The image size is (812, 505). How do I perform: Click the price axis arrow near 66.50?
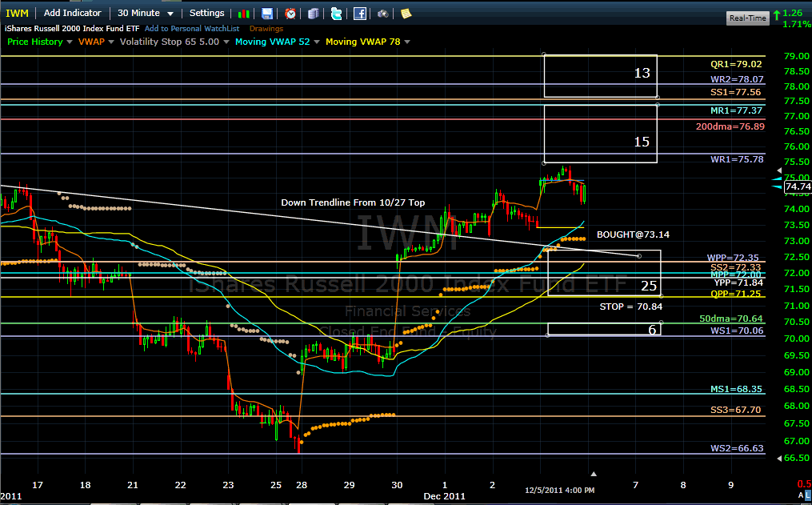(x=779, y=458)
